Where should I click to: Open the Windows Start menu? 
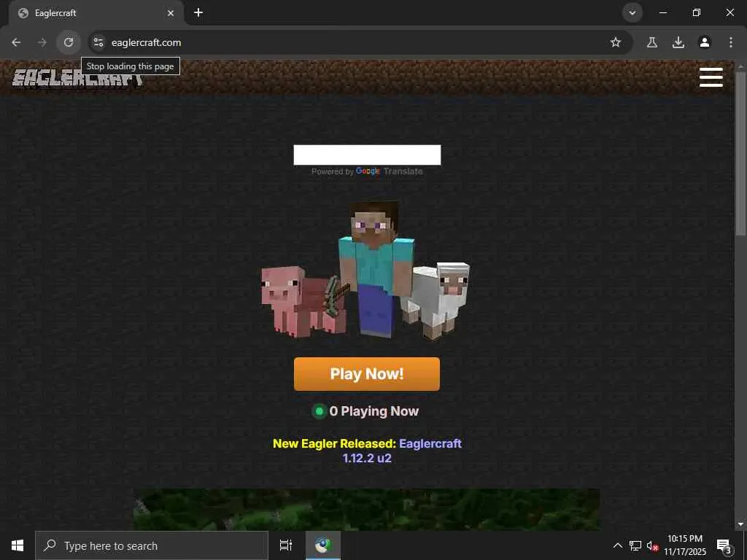[18, 545]
